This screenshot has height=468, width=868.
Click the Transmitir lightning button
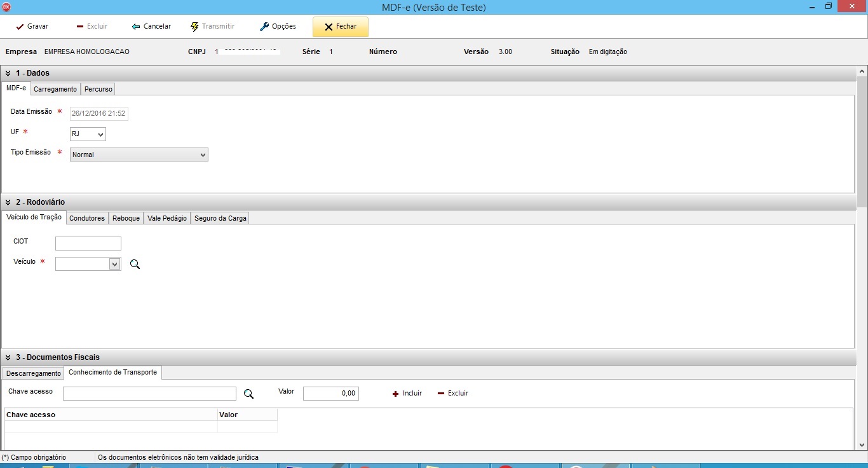213,27
